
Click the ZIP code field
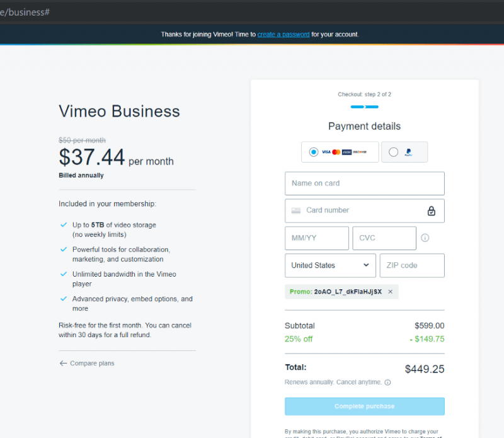pyautogui.click(x=412, y=265)
